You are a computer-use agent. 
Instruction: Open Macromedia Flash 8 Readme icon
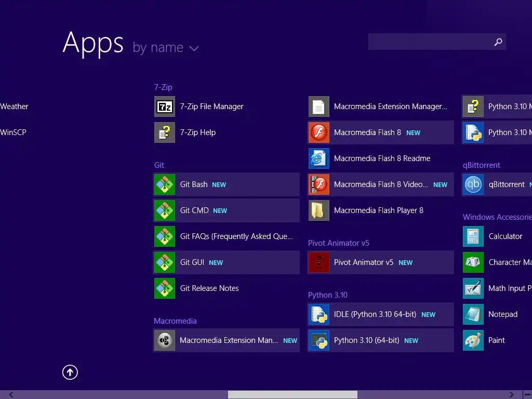click(x=318, y=158)
